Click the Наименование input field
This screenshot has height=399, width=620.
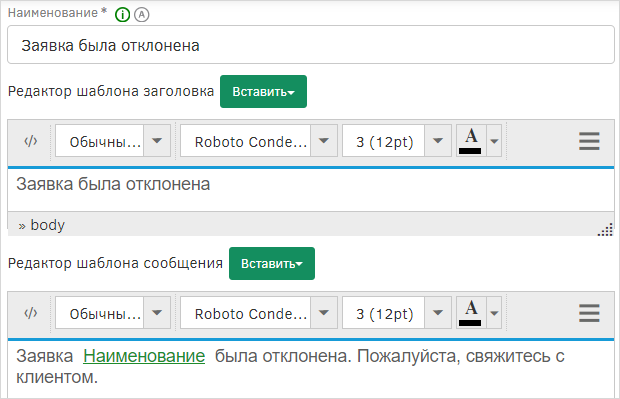tap(311, 45)
